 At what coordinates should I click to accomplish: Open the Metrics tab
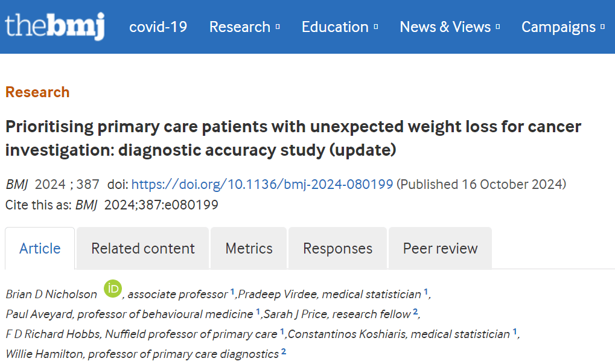[249, 248]
